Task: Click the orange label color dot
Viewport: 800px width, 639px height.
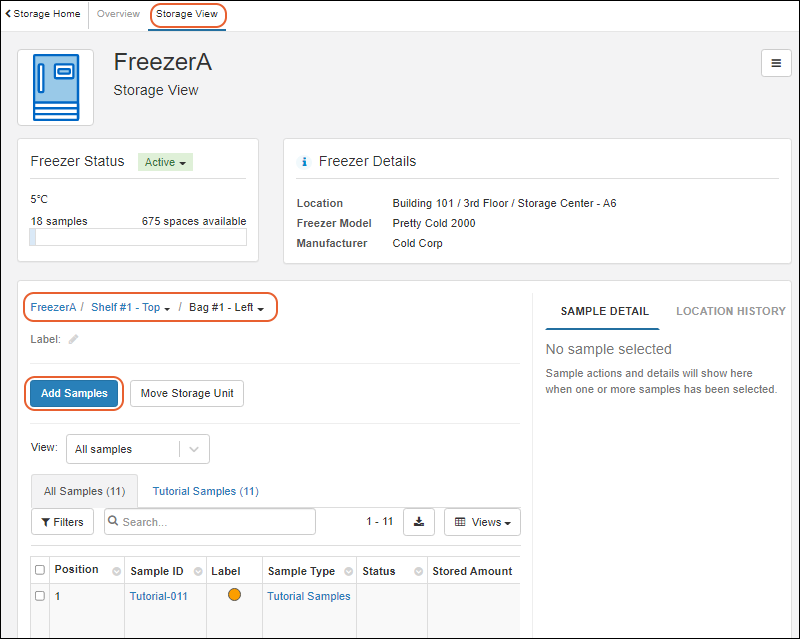Action: pos(234,596)
